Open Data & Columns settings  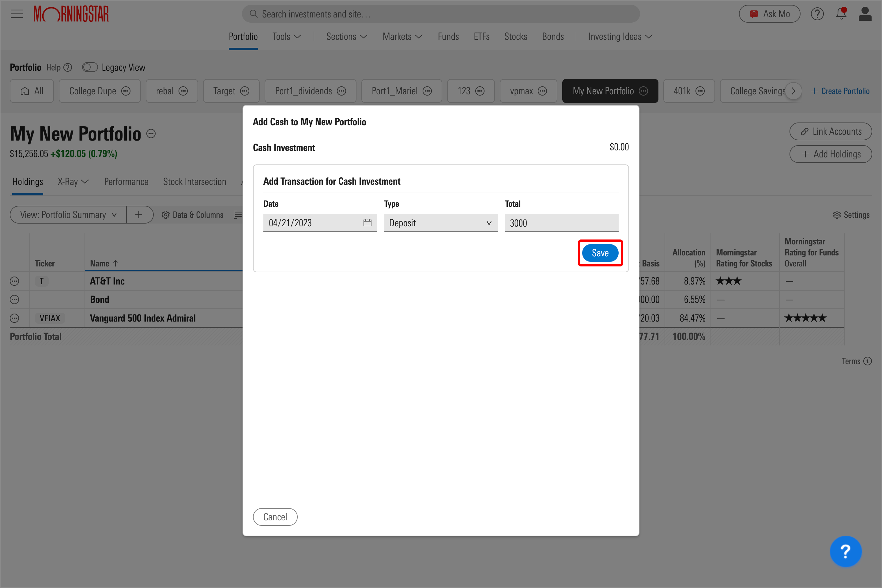(192, 214)
